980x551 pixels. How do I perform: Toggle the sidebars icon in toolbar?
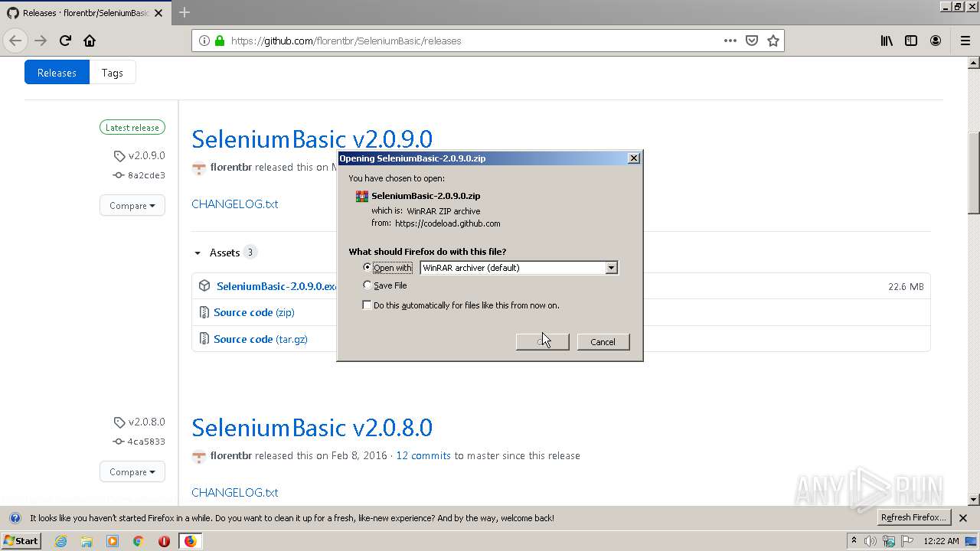(911, 41)
